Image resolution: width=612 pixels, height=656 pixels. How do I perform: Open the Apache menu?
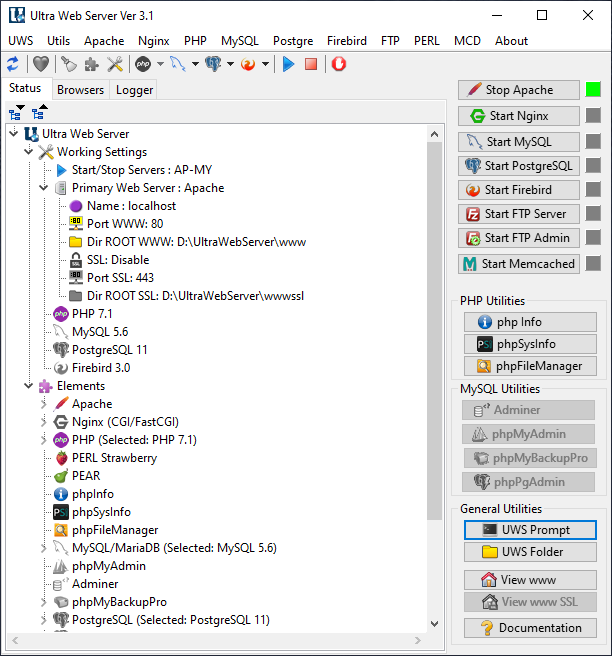click(x=104, y=41)
